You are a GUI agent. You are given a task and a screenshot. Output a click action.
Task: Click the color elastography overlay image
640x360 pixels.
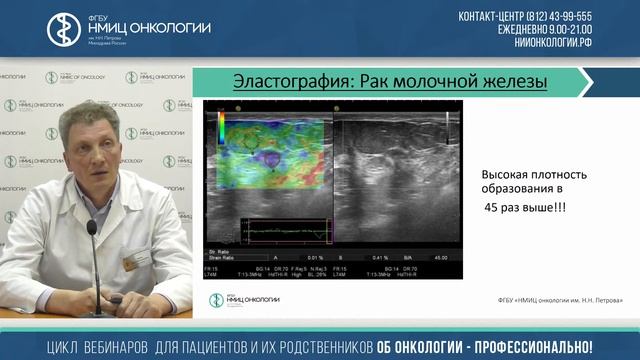point(270,154)
